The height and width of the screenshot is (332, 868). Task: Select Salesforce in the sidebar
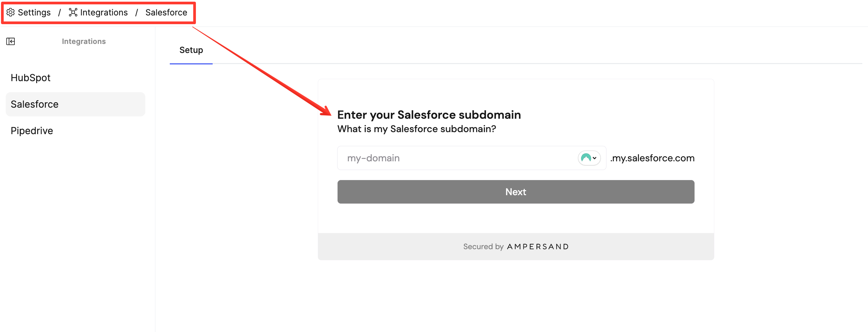(x=34, y=104)
